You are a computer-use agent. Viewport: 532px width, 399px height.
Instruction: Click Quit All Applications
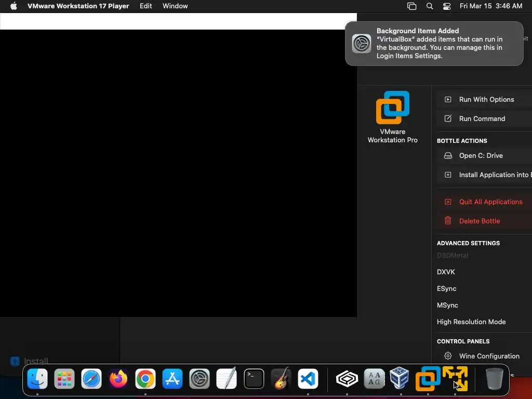pyautogui.click(x=484, y=202)
